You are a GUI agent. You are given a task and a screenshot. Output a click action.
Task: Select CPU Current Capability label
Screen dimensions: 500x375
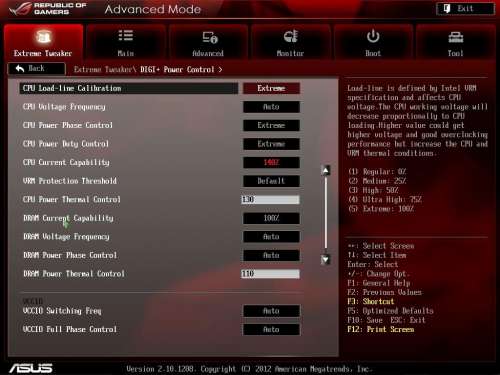66,163
